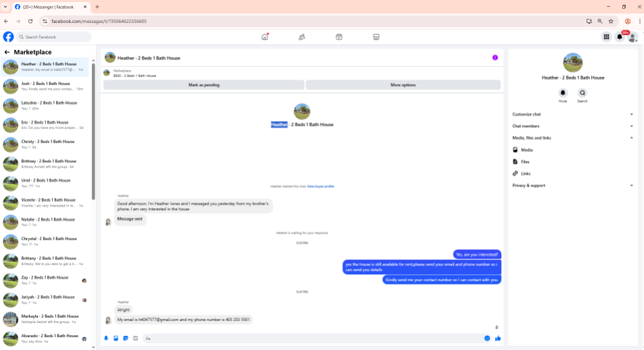This screenshot has height=350, width=644.
Task: Record a voice clip with microphone icon
Action: (x=106, y=338)
